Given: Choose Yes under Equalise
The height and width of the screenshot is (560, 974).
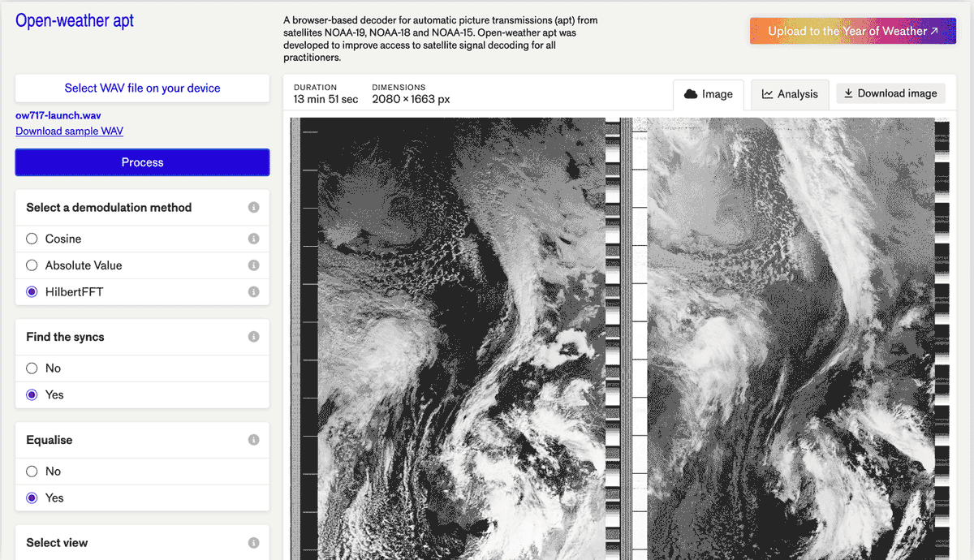Looking at the screenshot, I should pos(32,498).
